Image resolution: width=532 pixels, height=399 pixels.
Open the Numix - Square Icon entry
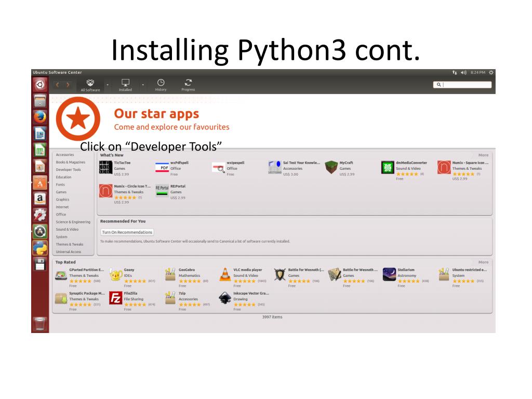(463, 170)
